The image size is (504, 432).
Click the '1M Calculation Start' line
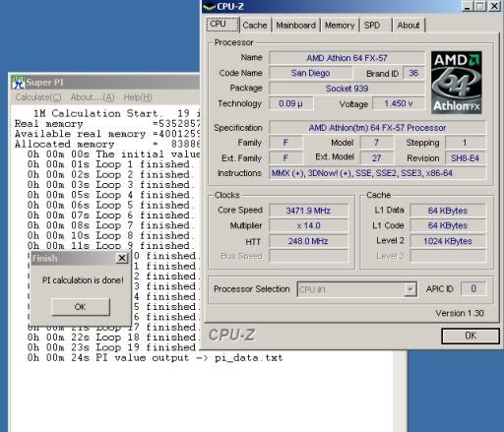point(116,113)
